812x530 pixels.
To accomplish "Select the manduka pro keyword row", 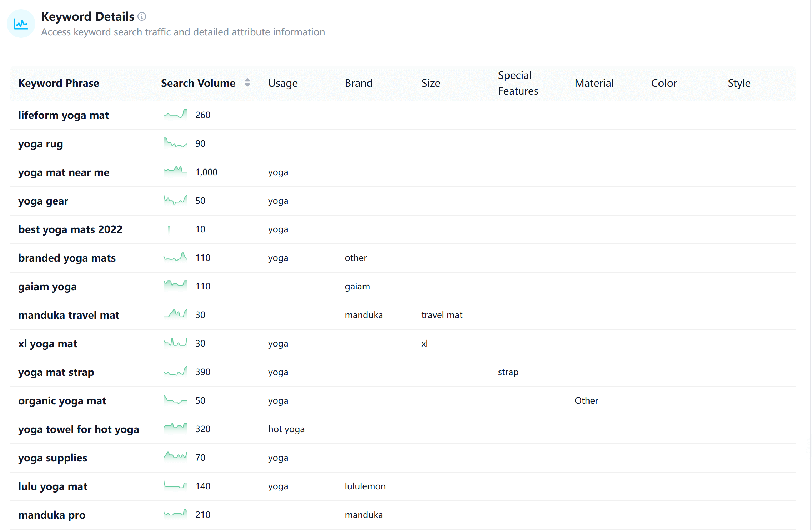I will pos(52,515).
